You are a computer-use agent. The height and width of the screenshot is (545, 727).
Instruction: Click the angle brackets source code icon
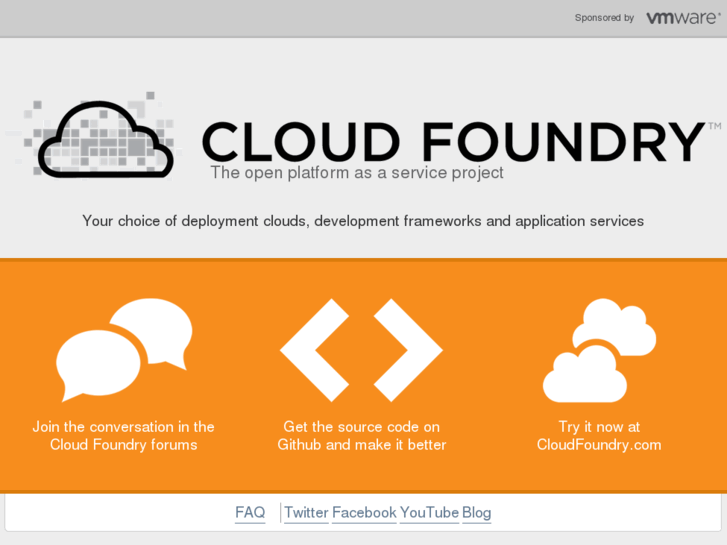click(x=361, y=350)
